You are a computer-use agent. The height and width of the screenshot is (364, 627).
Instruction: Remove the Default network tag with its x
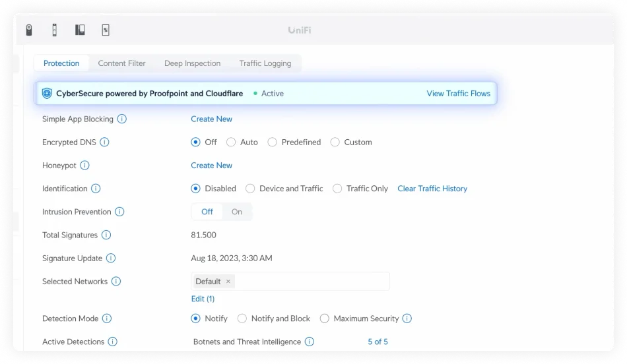point(228,282)
